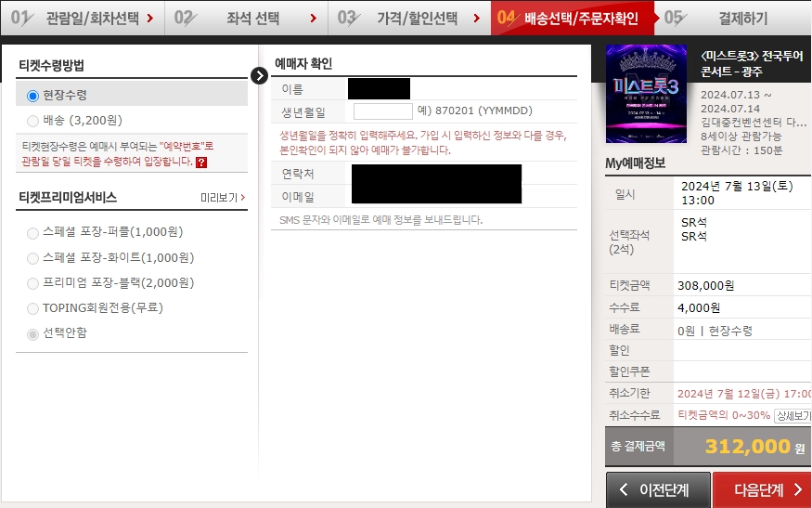
Task: Click the 4,000원 fee value
Action: 699,308
